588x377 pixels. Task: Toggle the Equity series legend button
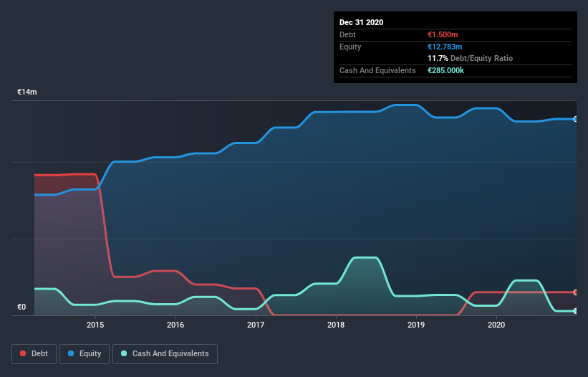tap(85, 354)
